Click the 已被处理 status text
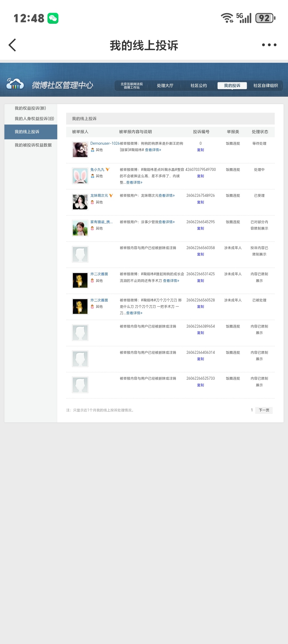Screen dimensions: 288x644 click(259, 300)
